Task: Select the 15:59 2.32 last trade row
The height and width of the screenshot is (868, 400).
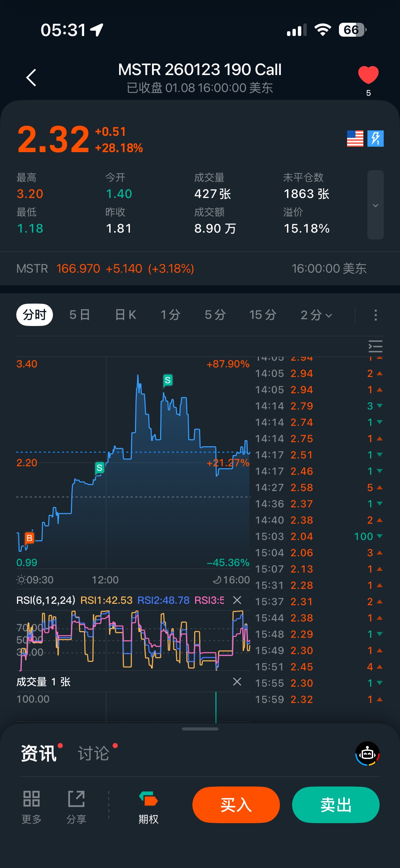Action: click(319, 700)
